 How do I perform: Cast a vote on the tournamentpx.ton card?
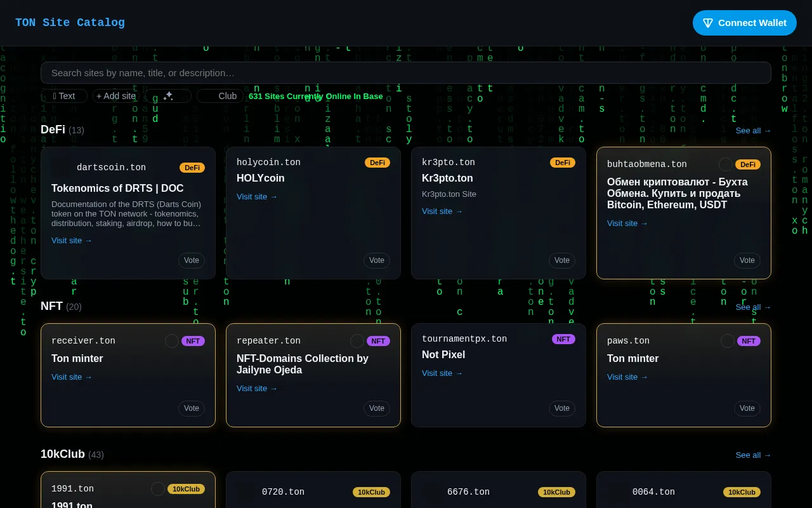(562, 408)
